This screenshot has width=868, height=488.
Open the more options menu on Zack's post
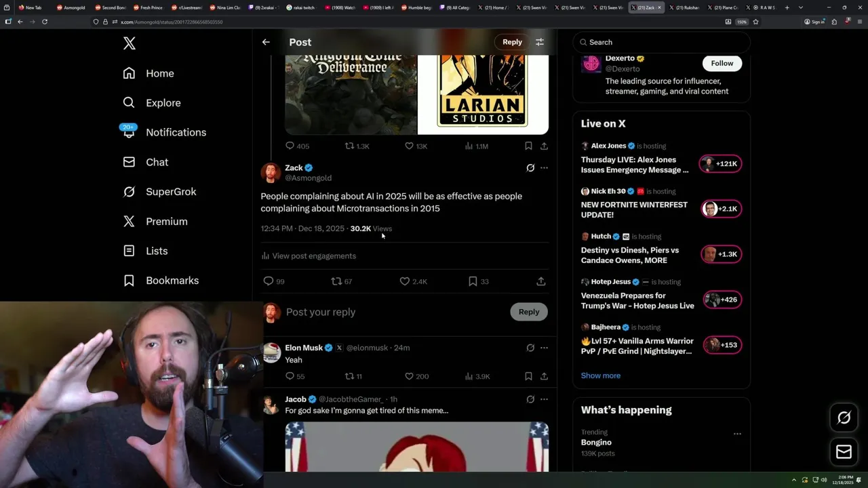pos(544,167)
